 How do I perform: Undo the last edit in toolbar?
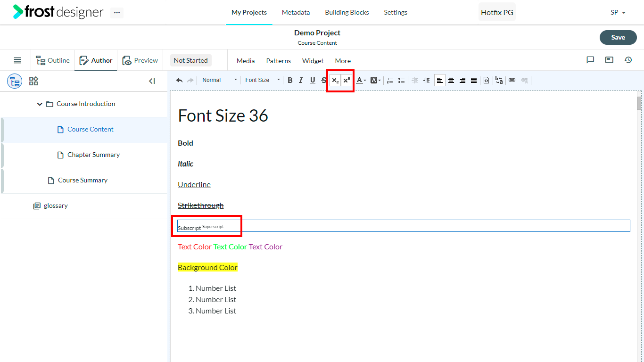pyautogui.click(x=179, y=80)
